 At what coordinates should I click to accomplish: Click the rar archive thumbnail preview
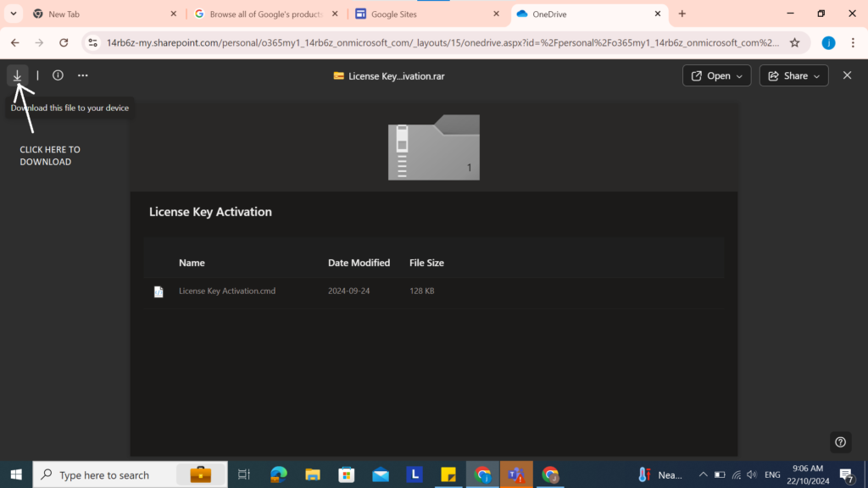[x=433, y=147]
